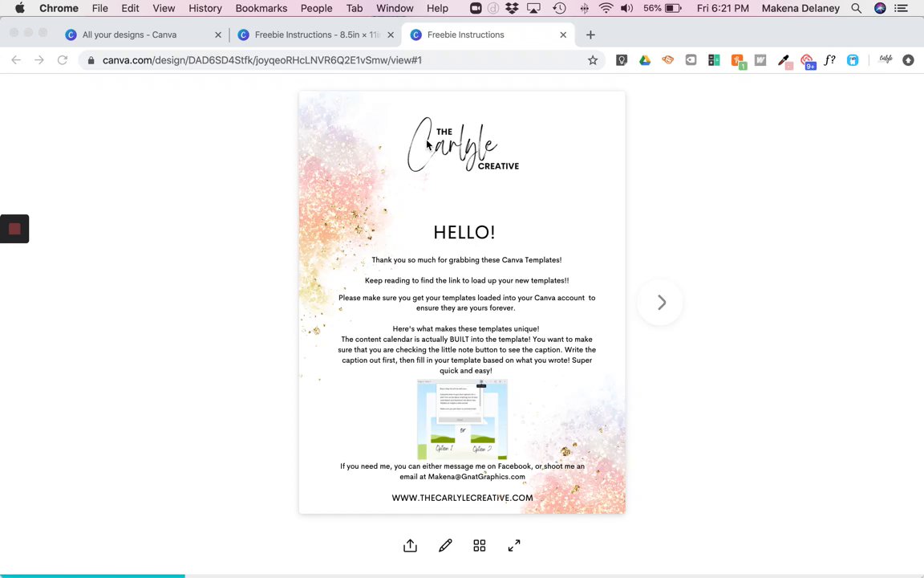Image resolution: width=924 pixels, height=578 pixels.
Task: Click the 56% battery indicator
Action: [x=663, y=8]
